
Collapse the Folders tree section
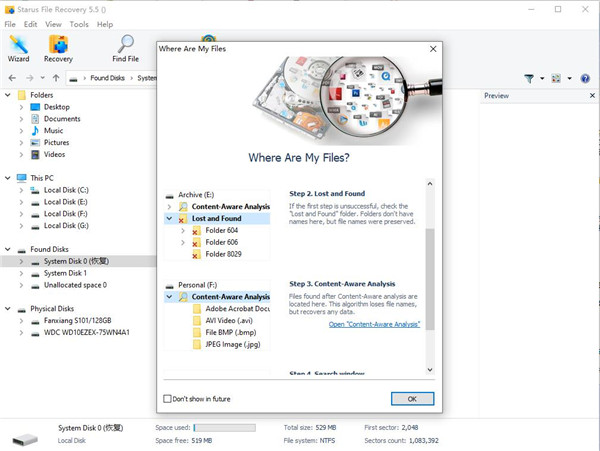(x=8, y=95)
